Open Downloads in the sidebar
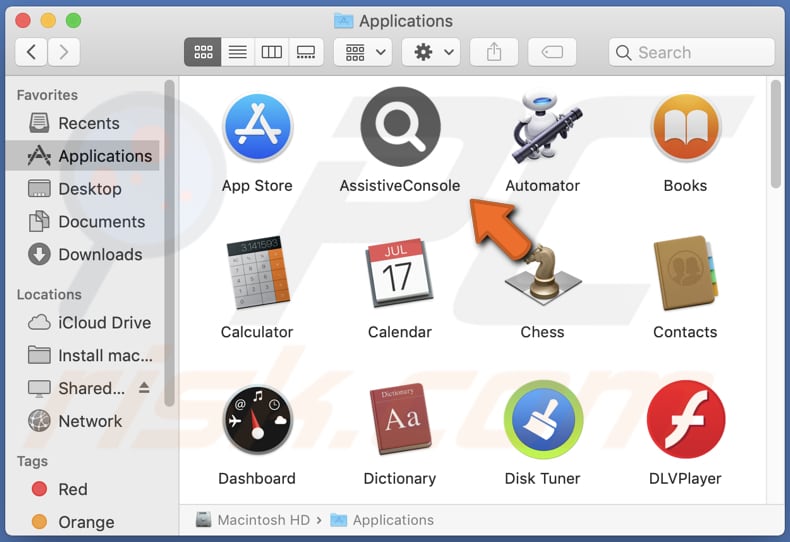The width and height of the screenshot is (790, 542). coord(84,254)
